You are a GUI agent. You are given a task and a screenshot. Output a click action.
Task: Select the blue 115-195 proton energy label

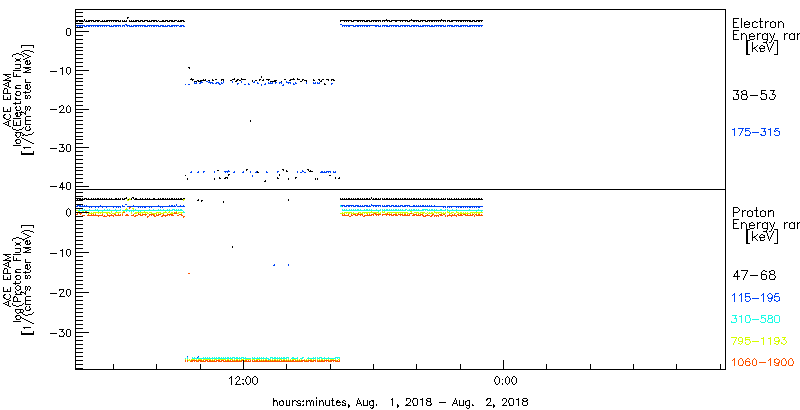click(x=756, y=298)
